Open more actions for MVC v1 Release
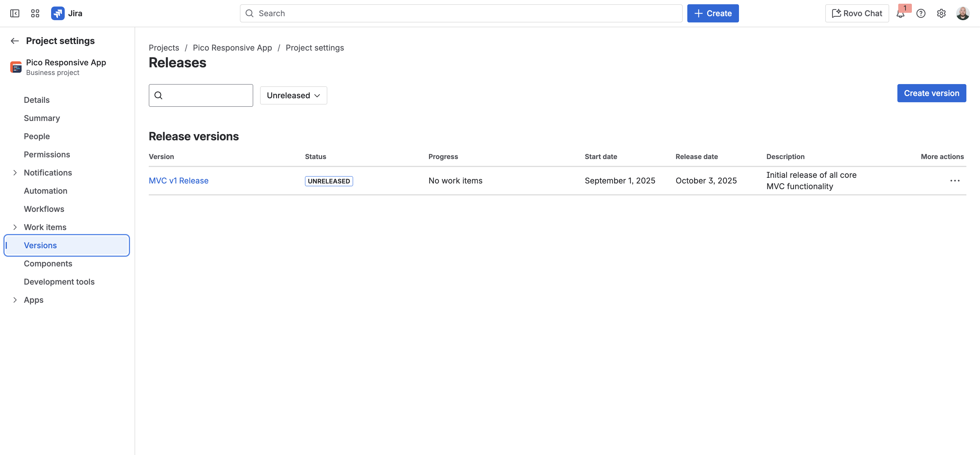The height and width of the screenshot is (455, 980). point(955,180)
